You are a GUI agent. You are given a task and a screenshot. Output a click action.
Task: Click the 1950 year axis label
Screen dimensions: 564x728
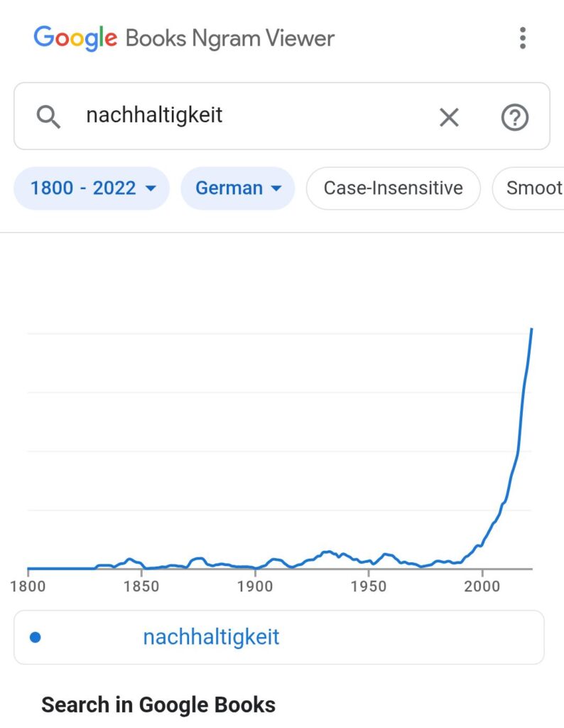pos(368,586)
